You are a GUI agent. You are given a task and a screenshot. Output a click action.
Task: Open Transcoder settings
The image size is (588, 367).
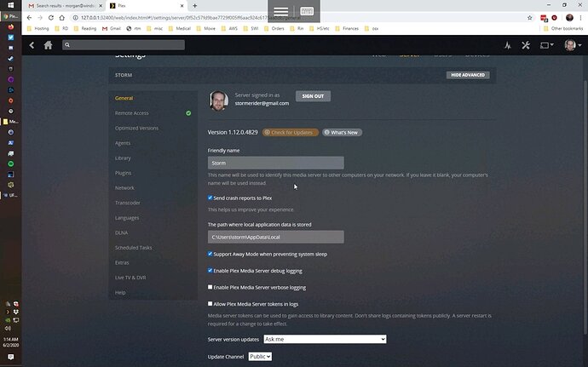pos(128,203)
